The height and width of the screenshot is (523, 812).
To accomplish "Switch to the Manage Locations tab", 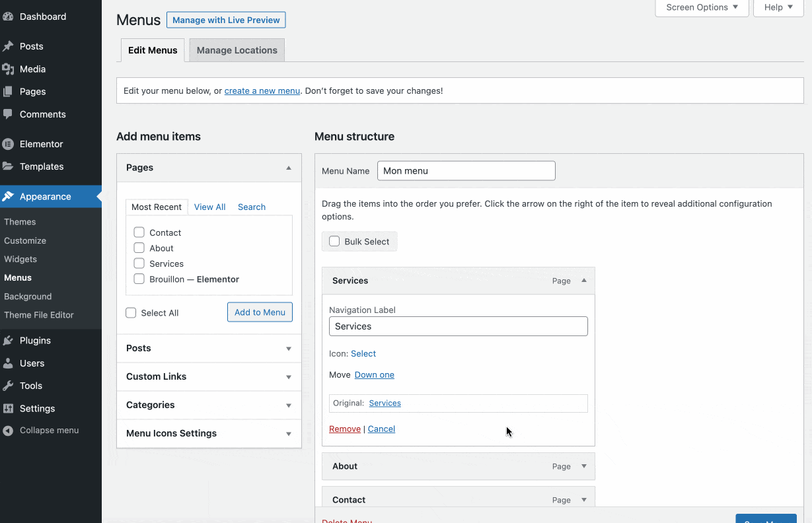I will point(237,50).
